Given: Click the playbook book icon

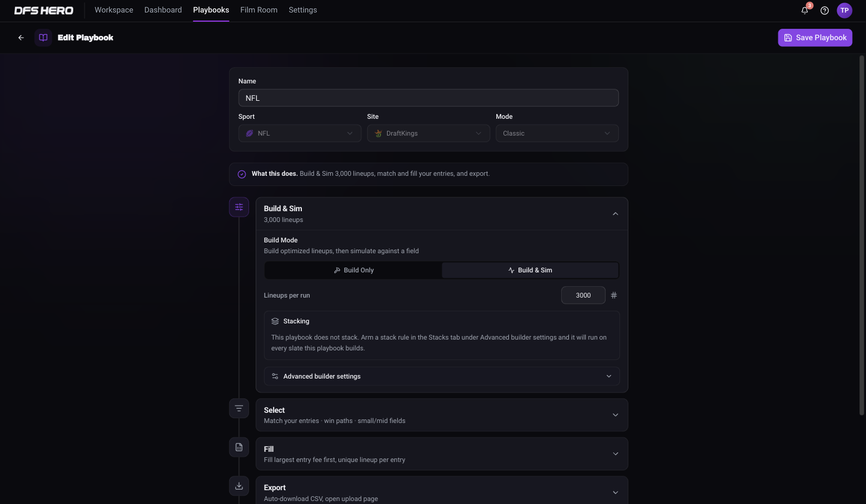Looking at the screenshot, I should 43,37.
